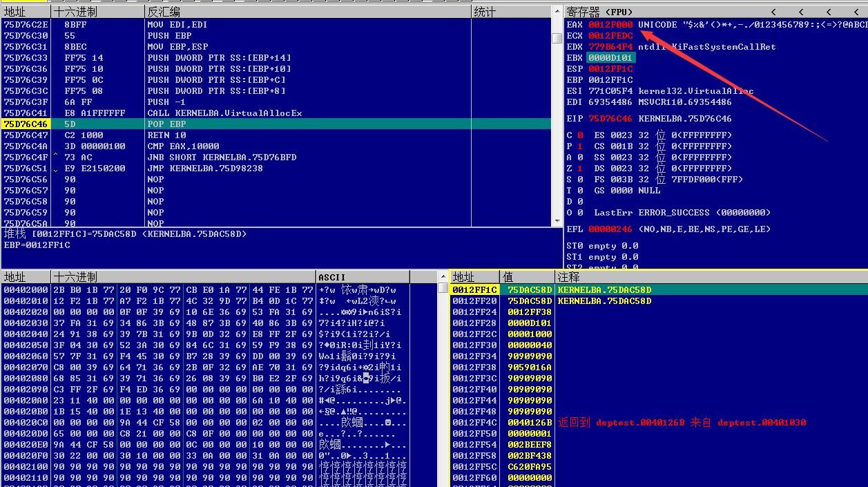Select stack value 0012FF38 at 0012FF24
This screenshot has width=868, height=487.
click(530, 312)
